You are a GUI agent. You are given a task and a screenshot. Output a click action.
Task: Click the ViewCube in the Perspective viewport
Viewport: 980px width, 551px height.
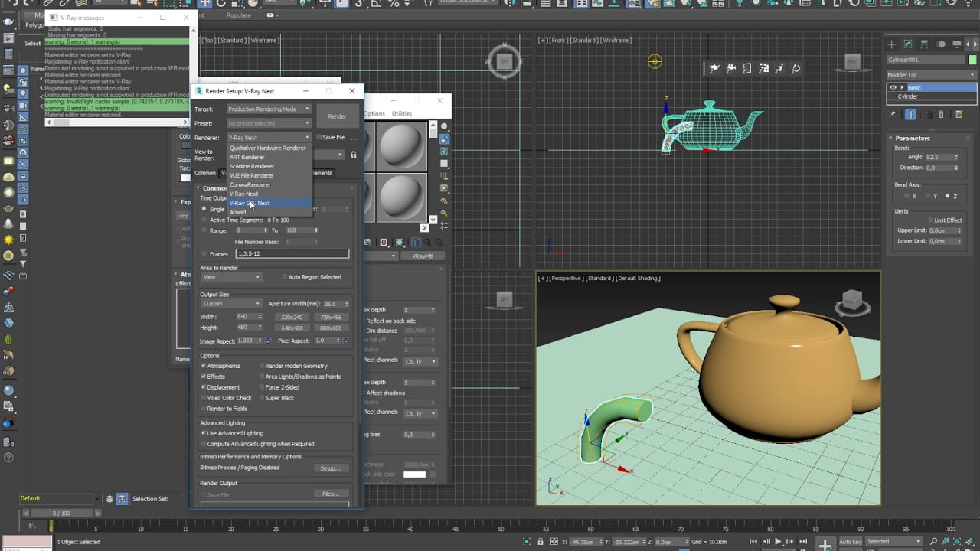852,300
